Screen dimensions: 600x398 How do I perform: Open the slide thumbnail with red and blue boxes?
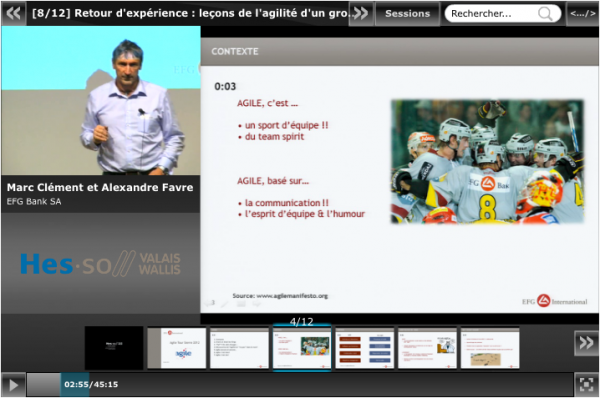click(365, 347)
